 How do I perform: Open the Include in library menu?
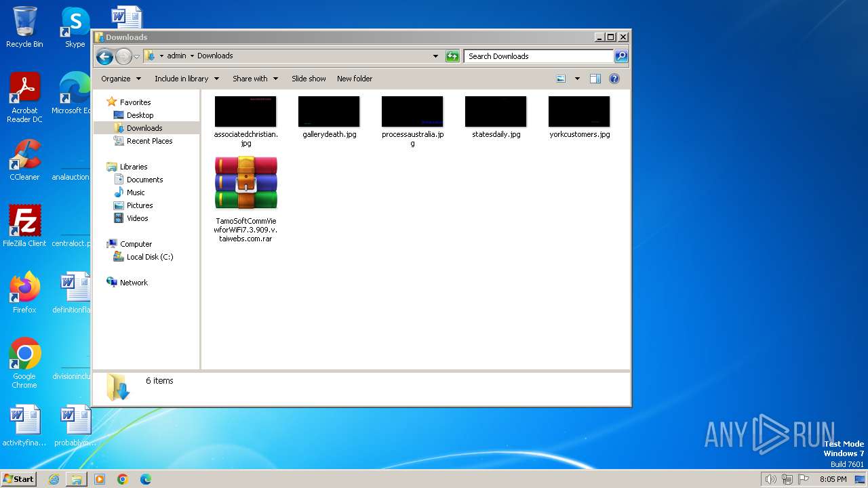pos(186,79)
